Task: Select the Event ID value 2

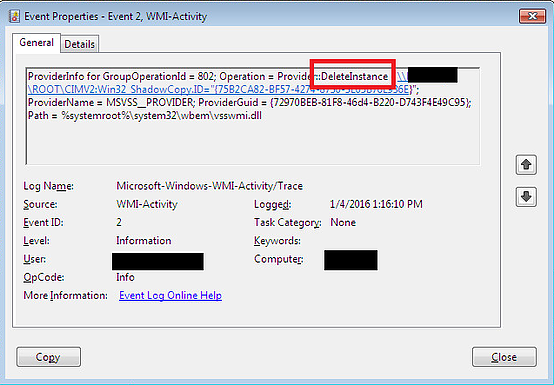Action: (119, 222)
